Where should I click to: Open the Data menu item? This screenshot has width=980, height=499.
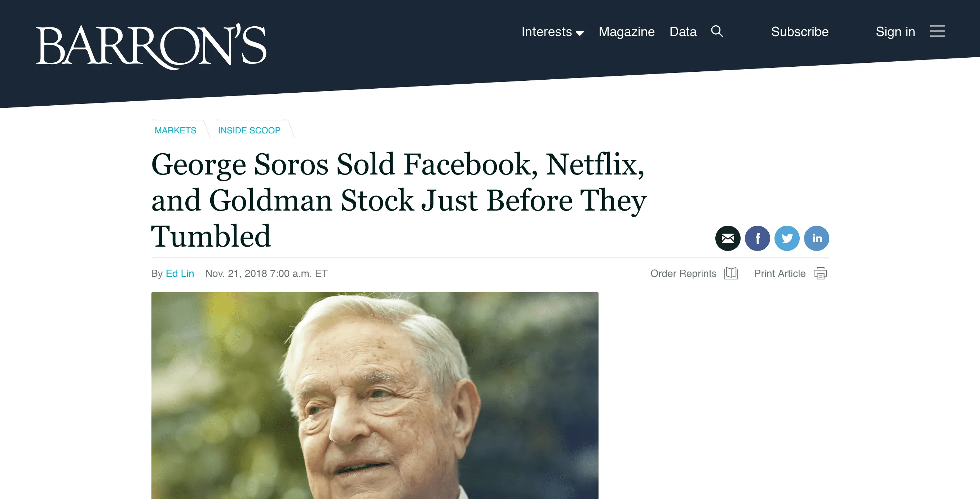683,32
